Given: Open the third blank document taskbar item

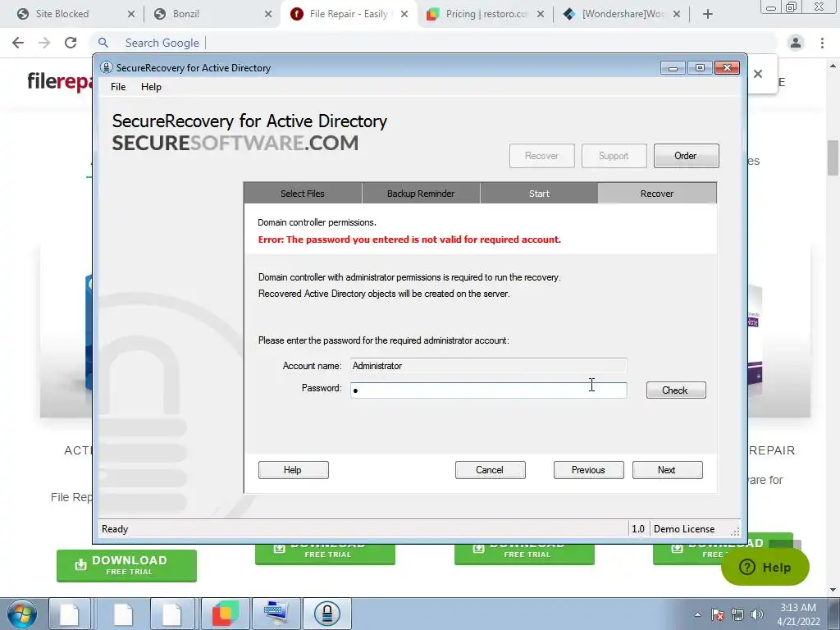Looking at the screenshot, I should [x=172, y=614].
